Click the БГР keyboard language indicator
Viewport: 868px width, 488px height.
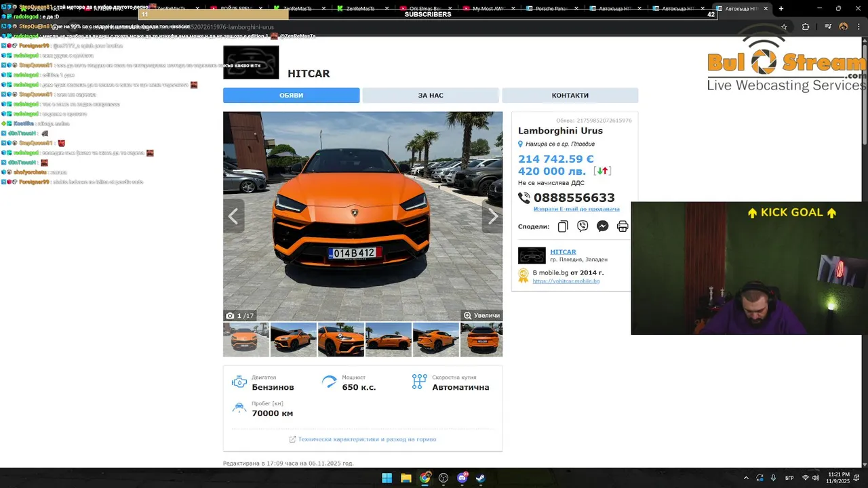[789, 478]
